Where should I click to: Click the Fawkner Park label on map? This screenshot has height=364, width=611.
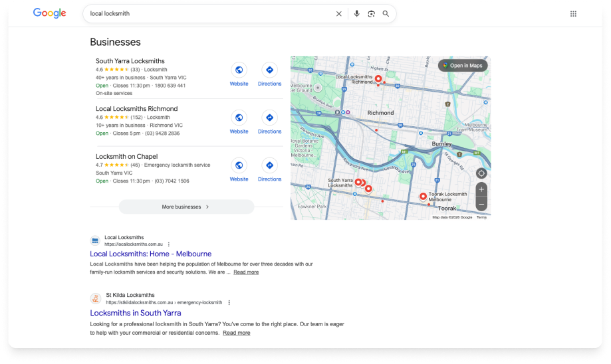tap(312, 207)
